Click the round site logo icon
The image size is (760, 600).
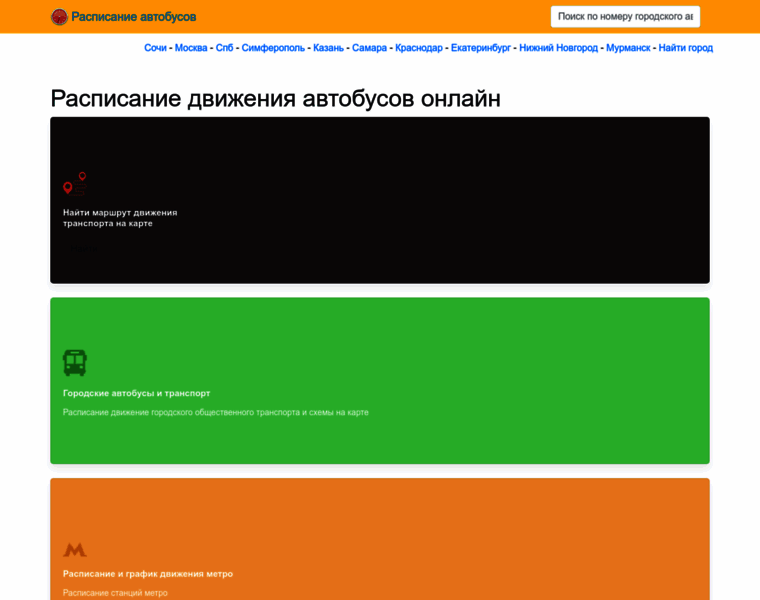tap(59, 17)
